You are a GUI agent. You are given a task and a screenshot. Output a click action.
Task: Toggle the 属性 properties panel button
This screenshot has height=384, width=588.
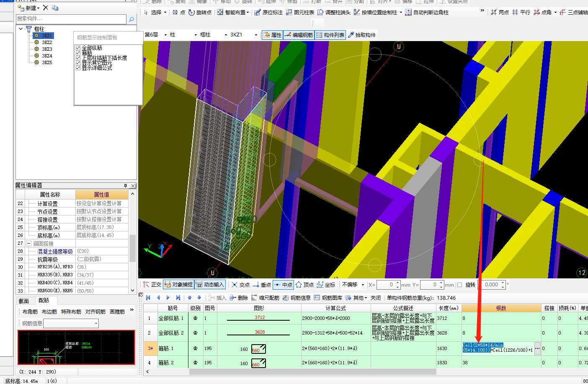point(273,35)
